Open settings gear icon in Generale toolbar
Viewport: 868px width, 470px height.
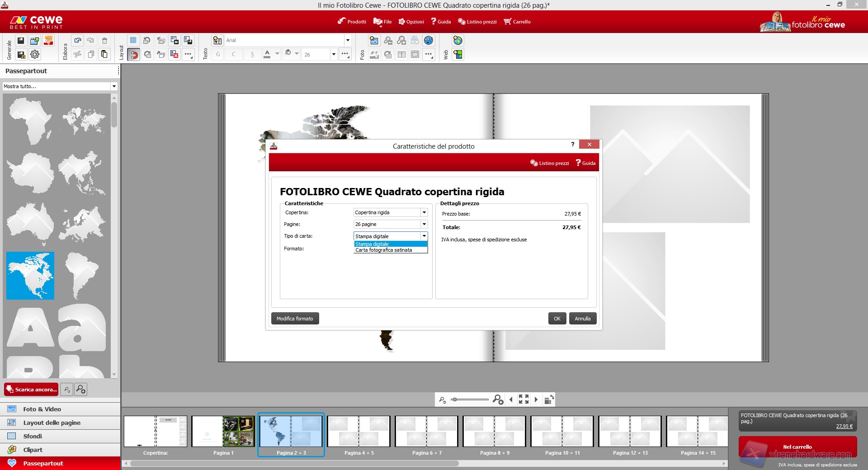35,55
